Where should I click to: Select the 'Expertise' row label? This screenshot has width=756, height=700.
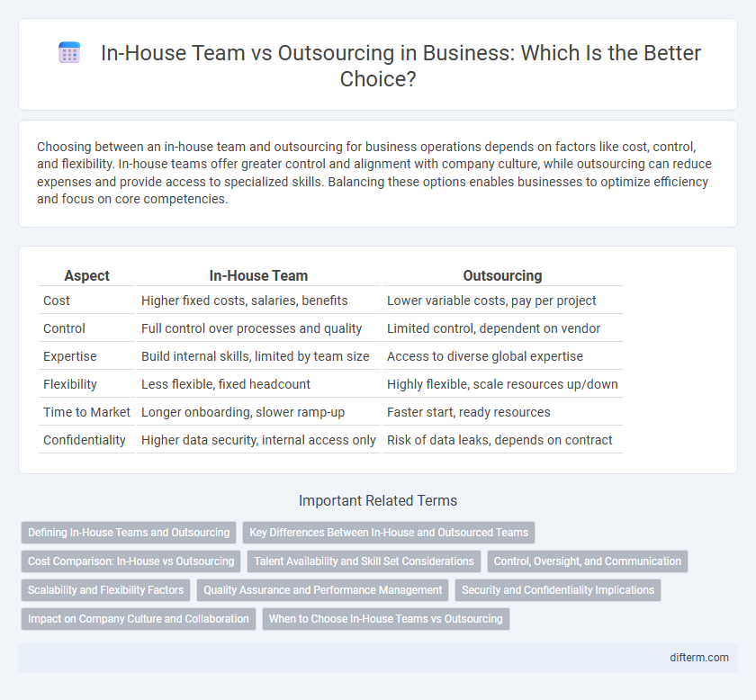[70, 356]
